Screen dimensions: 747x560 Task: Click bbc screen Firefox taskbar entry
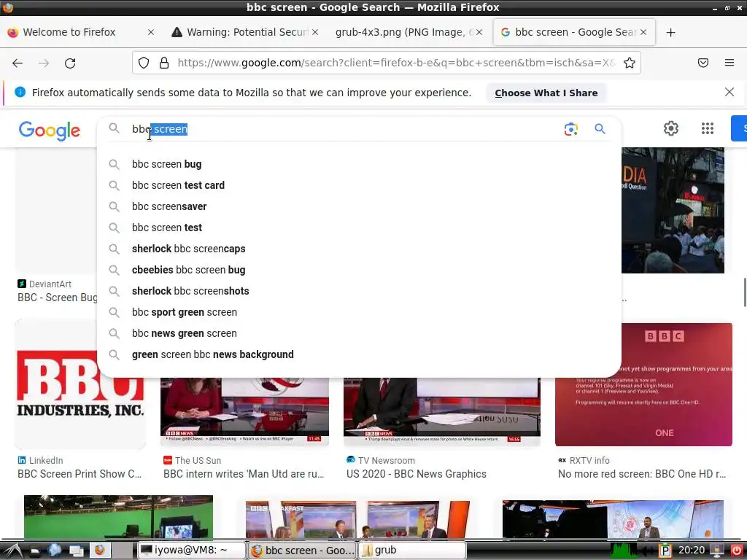302,551
